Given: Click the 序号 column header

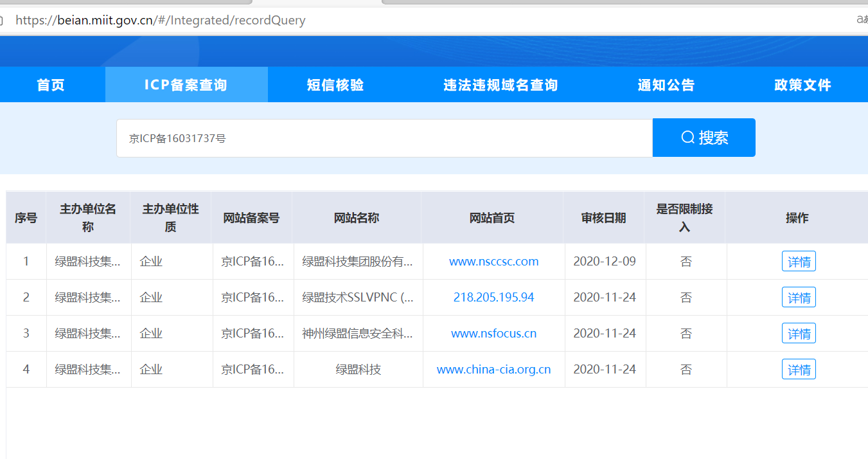Looking at the screenshot, I should 26,218.
